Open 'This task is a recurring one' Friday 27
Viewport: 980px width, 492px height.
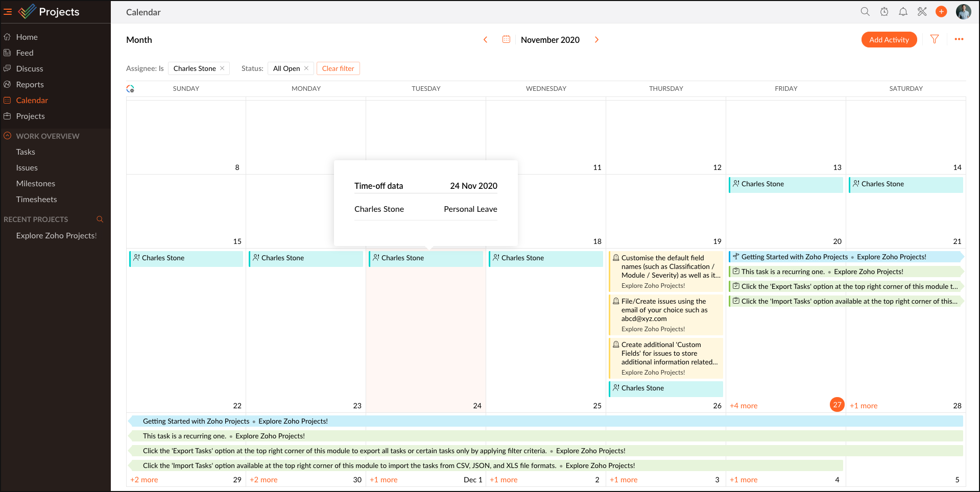[846, 272]
